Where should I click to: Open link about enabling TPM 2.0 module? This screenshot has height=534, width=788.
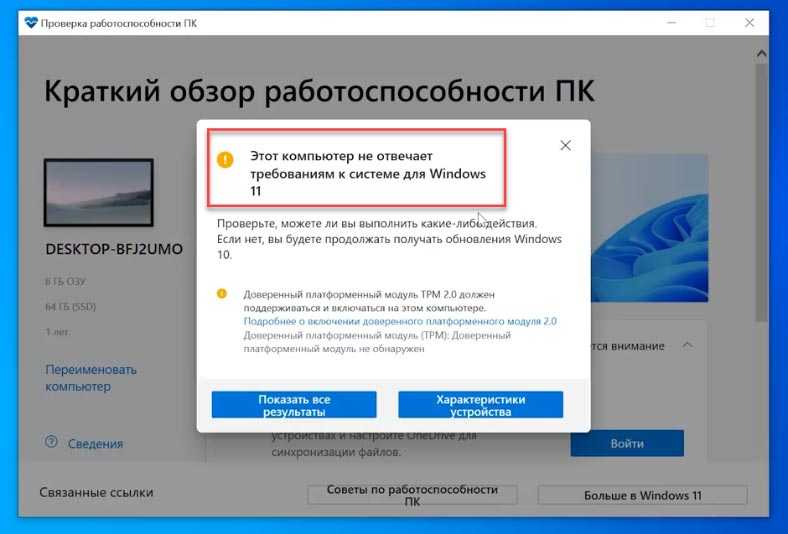400,321
